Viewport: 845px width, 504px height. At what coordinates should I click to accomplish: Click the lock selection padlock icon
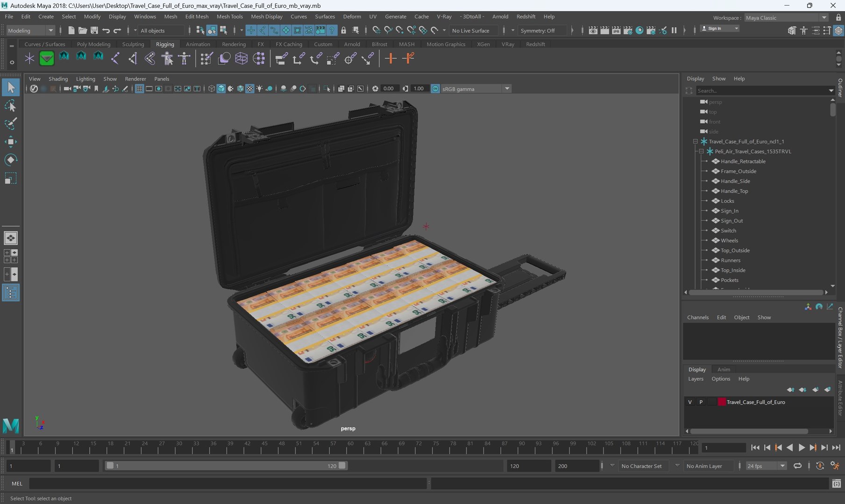point(343,30)
